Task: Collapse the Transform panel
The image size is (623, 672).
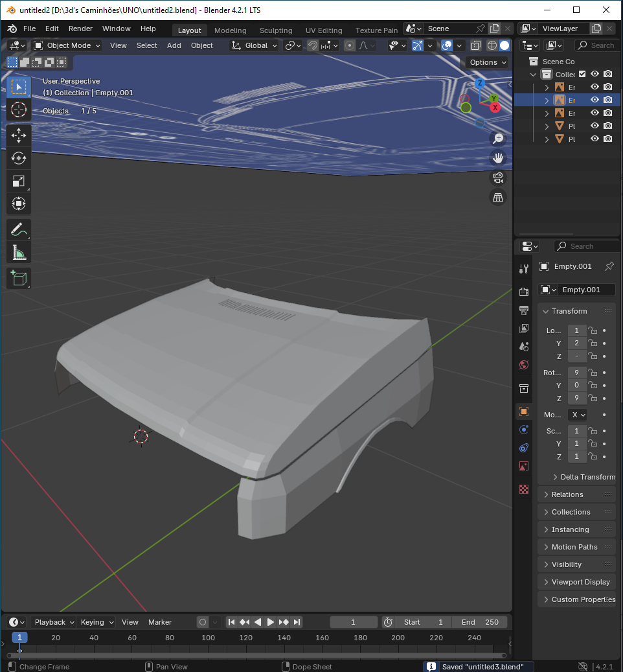Action: [x=577, y=311]
